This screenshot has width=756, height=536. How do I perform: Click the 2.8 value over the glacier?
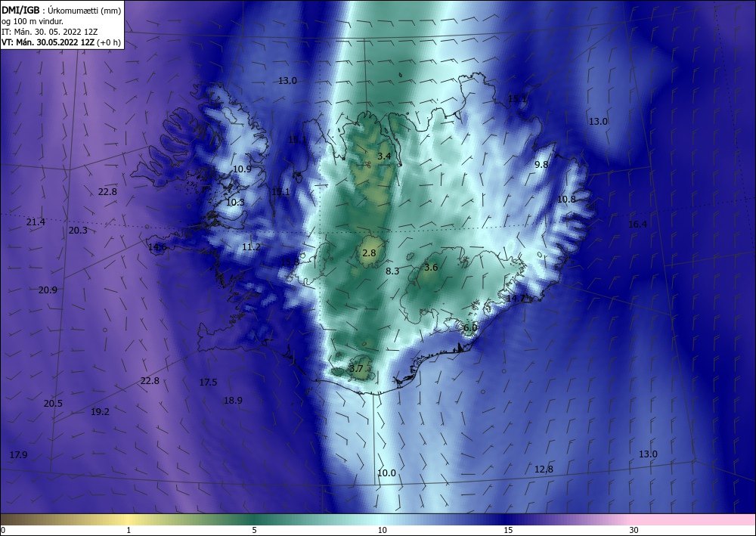coord(369,253)
